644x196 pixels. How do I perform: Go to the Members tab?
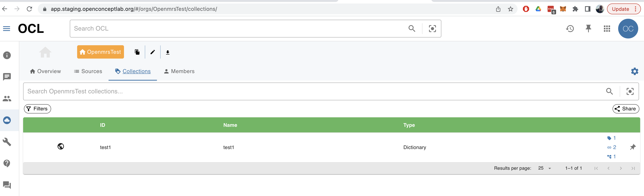(179, 71)
